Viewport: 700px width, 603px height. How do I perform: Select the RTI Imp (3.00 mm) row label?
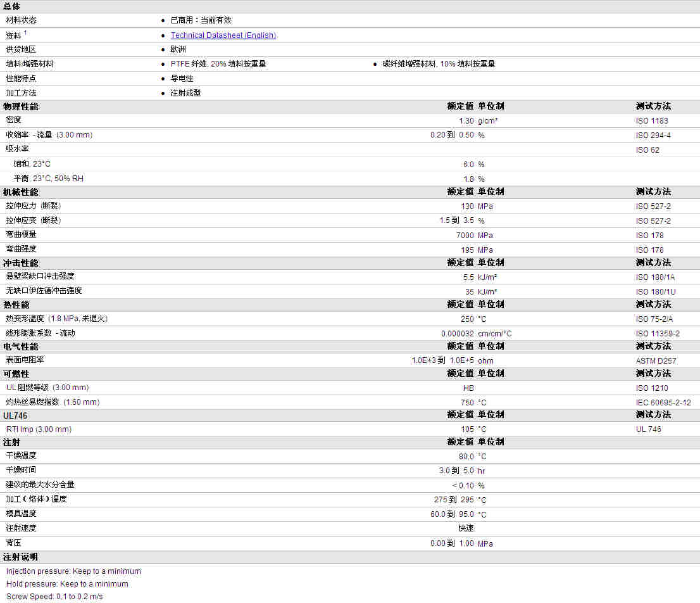(39, 429)
